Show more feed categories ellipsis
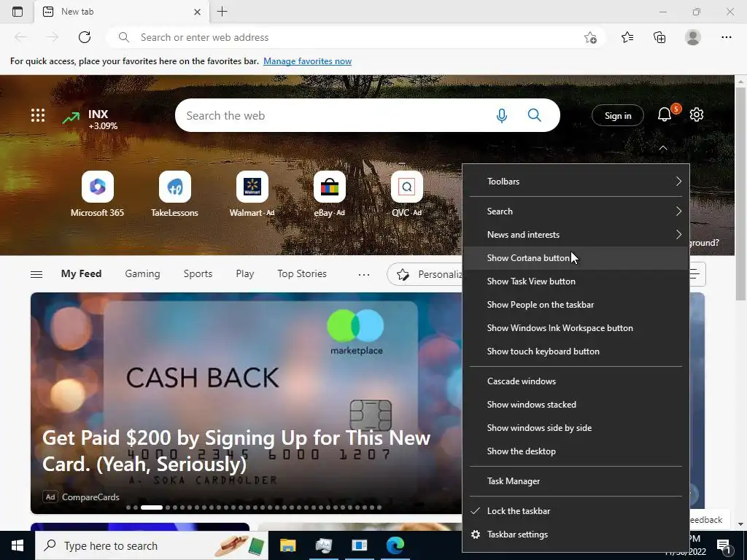 364,274
